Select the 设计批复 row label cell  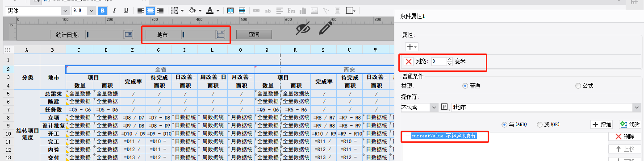pos(53,125)
